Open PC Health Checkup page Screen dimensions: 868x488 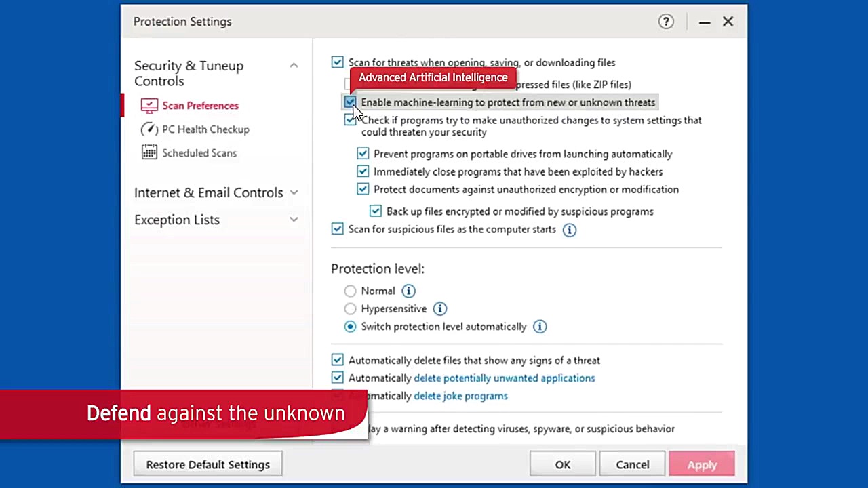[205, 129]
